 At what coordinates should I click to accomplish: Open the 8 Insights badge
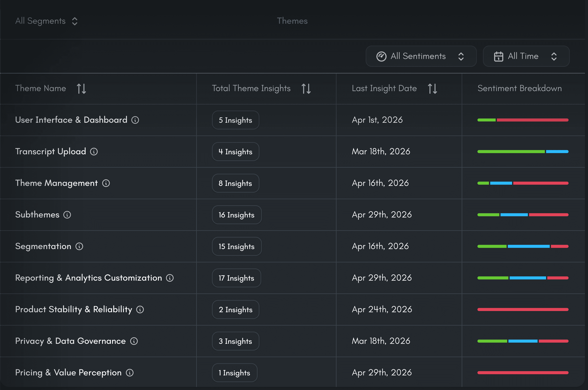pyautogui.click(x=236, y=183)
